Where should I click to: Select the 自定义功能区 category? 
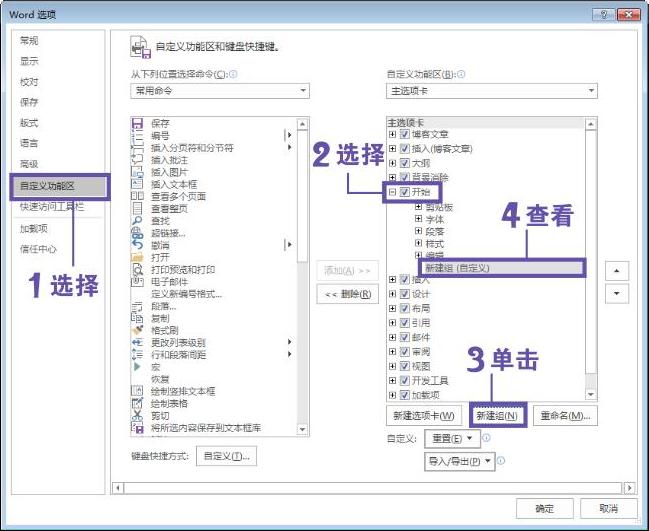59,186
